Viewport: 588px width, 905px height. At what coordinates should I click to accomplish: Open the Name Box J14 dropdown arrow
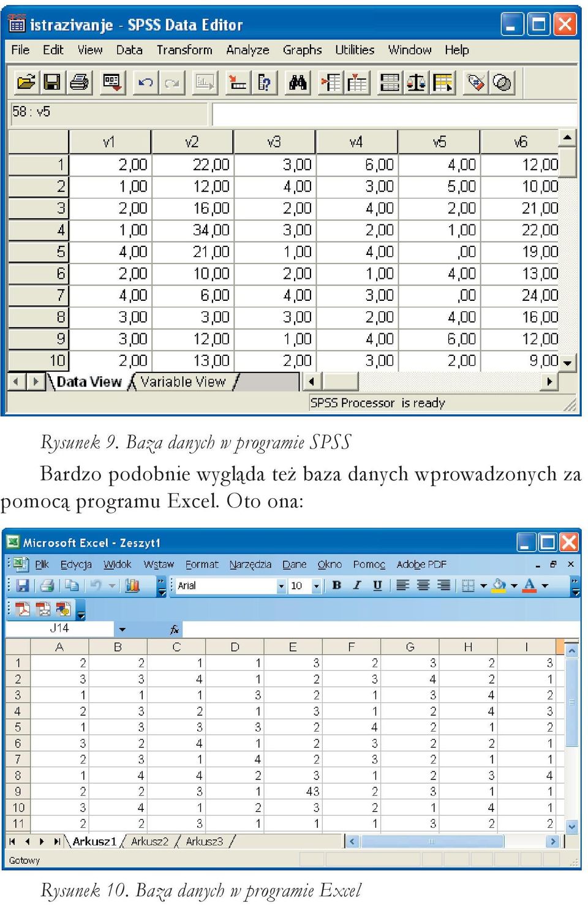(122, 629)
